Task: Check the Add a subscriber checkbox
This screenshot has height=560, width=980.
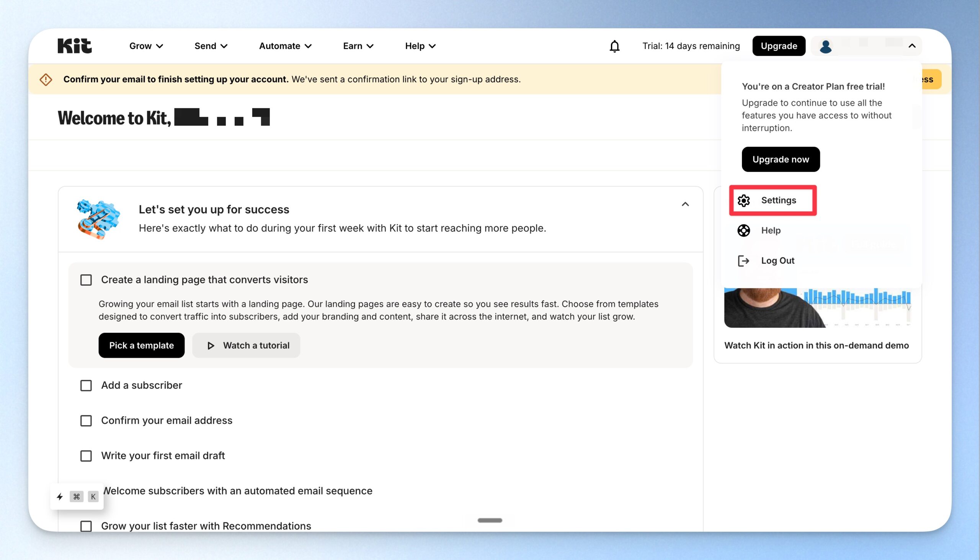Action: tap(86, 385)
